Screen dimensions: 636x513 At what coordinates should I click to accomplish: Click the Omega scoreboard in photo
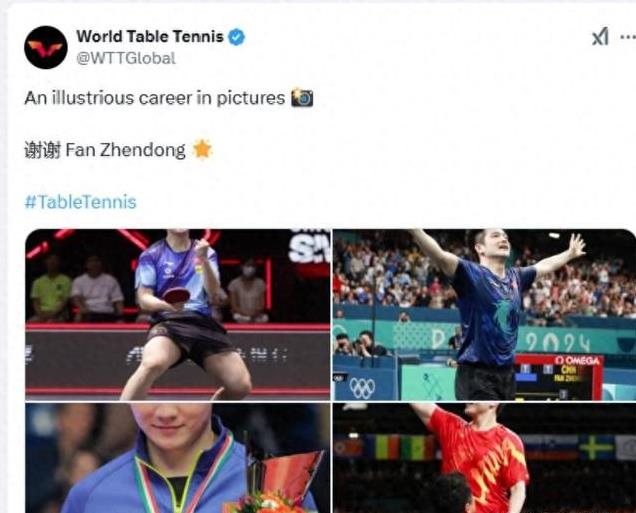(x=558, y=376)
